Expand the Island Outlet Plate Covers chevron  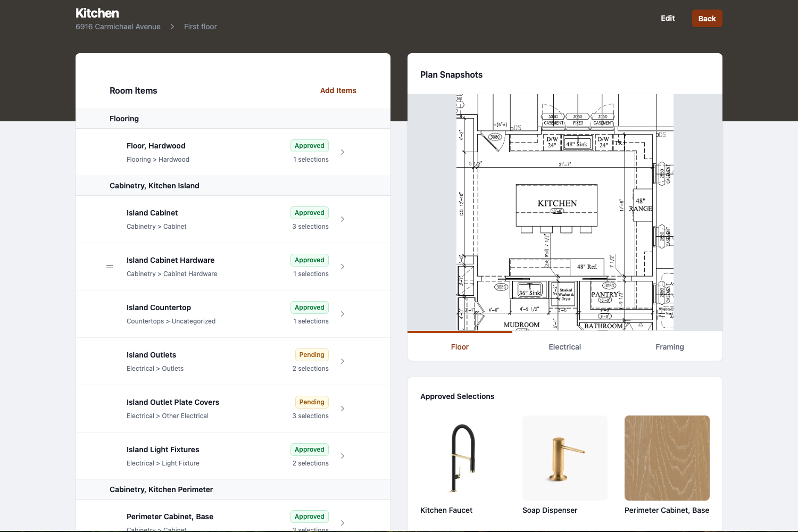pos(343,409)
